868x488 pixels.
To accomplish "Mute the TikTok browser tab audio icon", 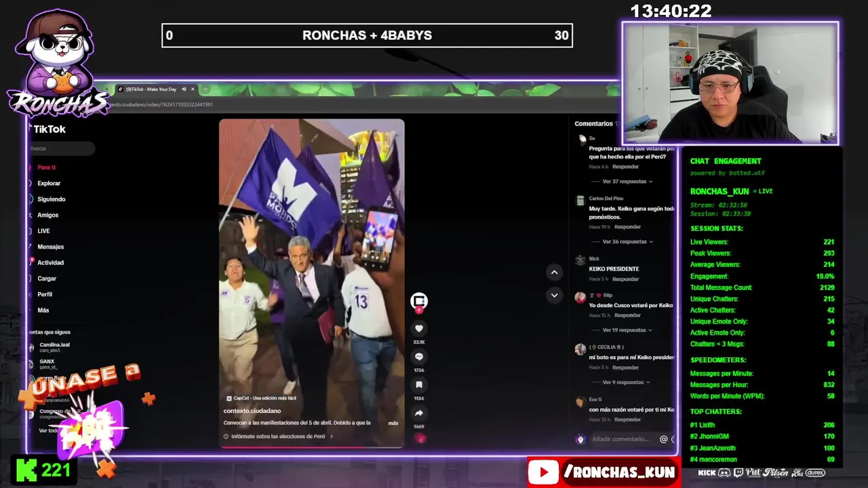I will click(x=184, y=89).
